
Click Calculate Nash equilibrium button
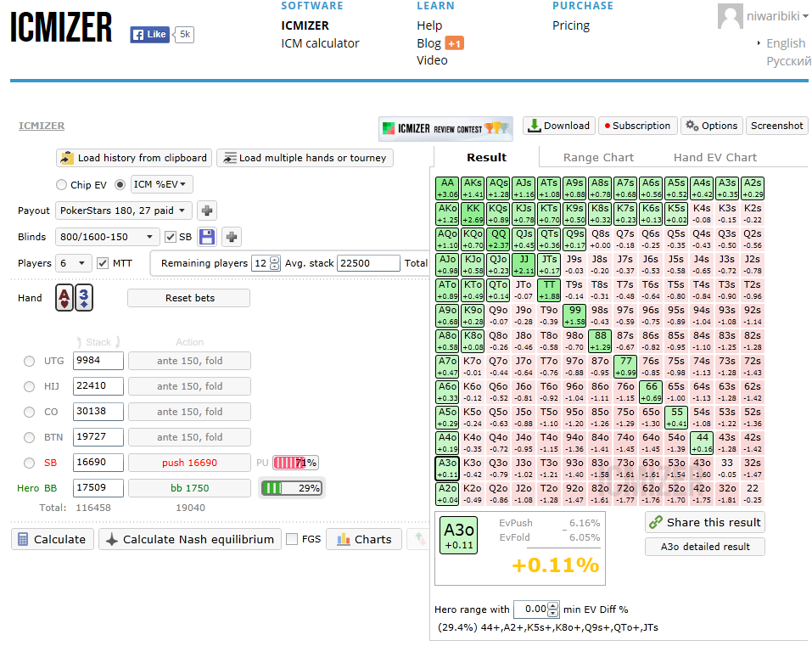click(189, 539)
